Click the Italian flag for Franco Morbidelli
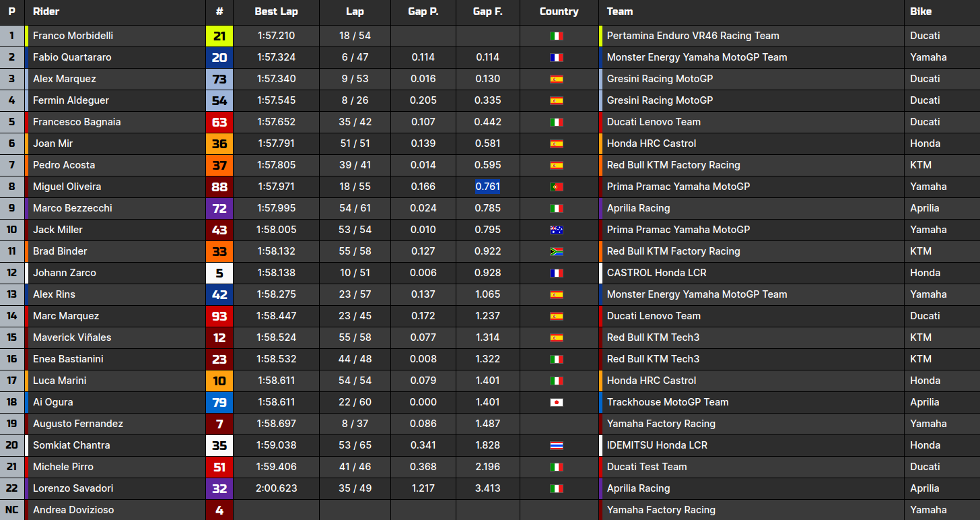980x520 pixels. click(556, 36)
